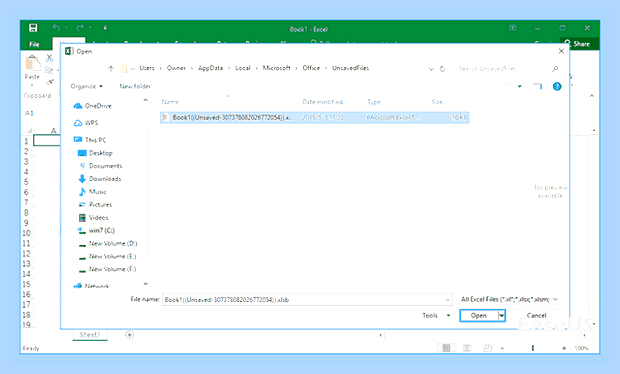Click the Share button in Excel ribbon
Image resolution: width=620 pixels, height=374 pixels.
pyautogui.click(x=578, y=43)
